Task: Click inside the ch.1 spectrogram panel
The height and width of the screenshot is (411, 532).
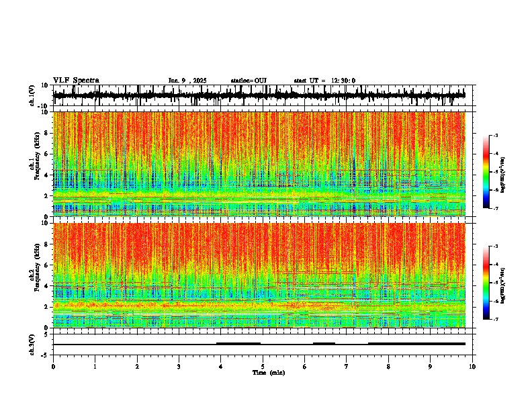Action: [x=259, y=164]
